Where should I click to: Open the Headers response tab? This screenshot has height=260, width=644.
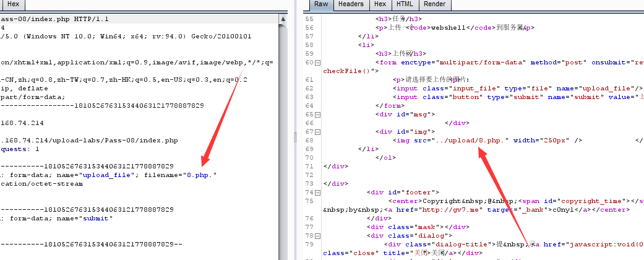click(351, 4)
